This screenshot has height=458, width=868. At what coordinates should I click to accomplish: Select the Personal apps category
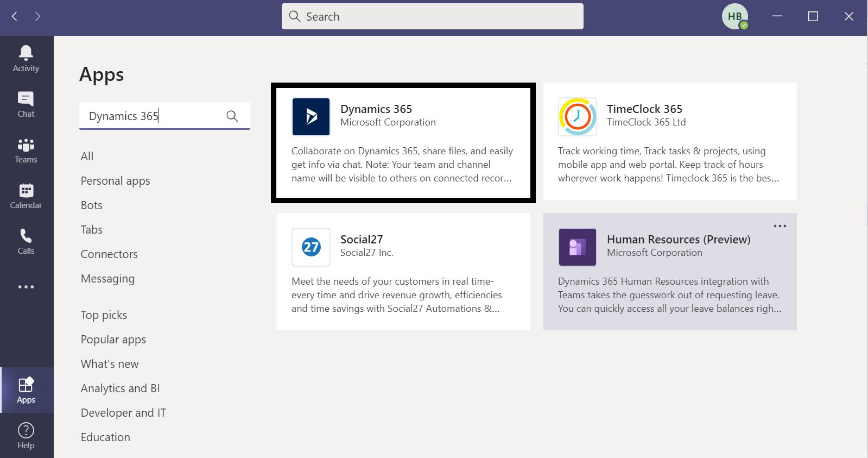(x=115, y=181)
